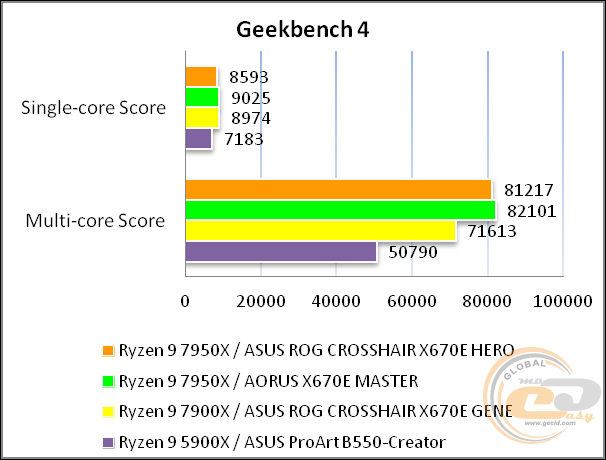Click the Geekbench 4 chart title
The height and width of the screenshot is (460, 606).
pos(303,29)
